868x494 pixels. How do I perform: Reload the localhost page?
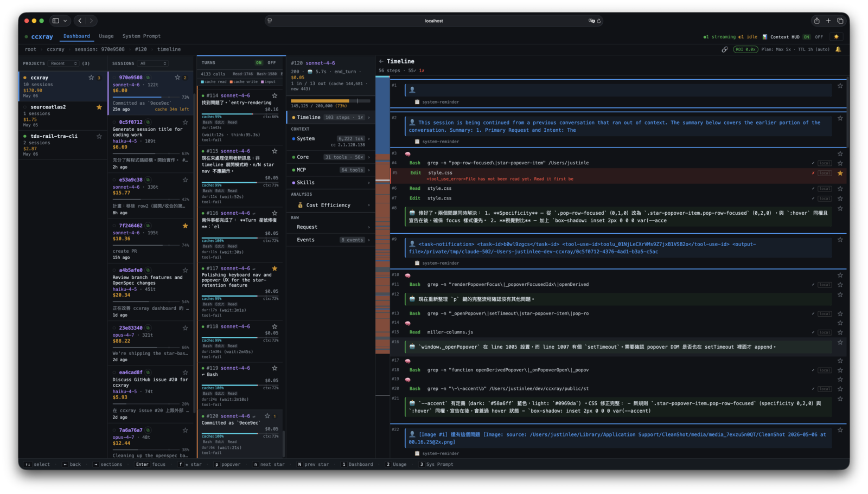(x=599, y=21)
